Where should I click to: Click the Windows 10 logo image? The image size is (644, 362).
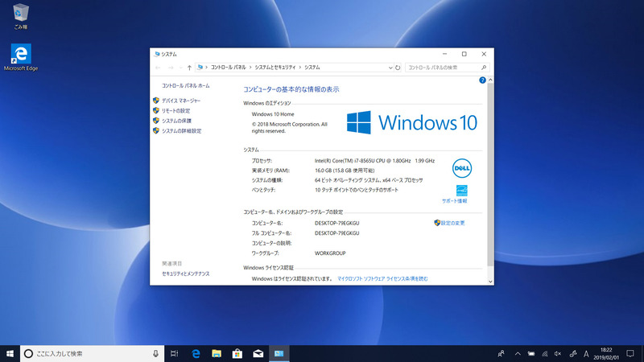pos(411,122)
